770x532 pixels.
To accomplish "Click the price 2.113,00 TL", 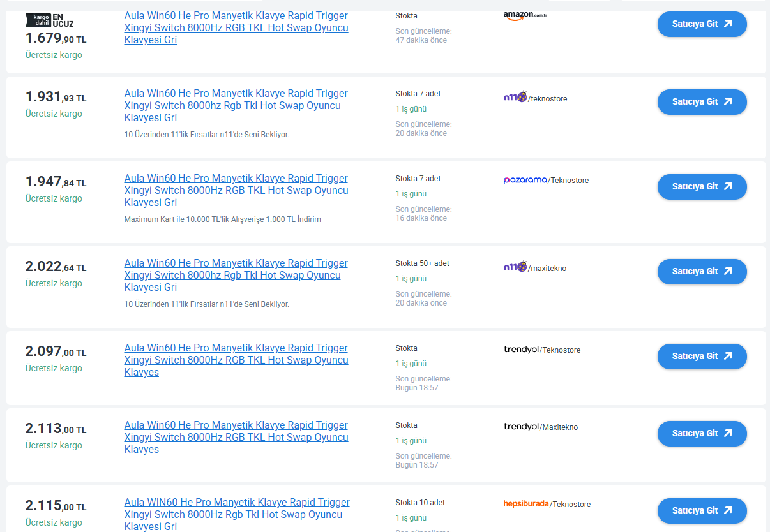I will coord(56,429).
